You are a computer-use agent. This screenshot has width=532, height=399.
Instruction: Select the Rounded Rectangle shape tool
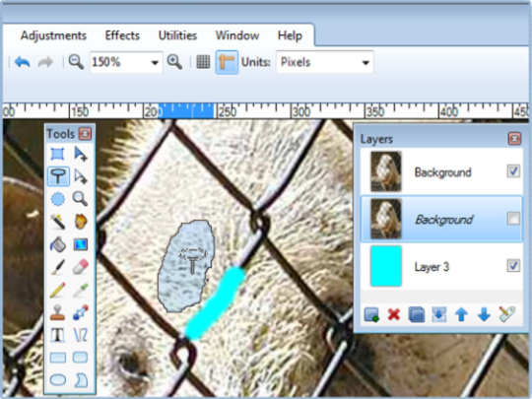[x=81, y=358]
